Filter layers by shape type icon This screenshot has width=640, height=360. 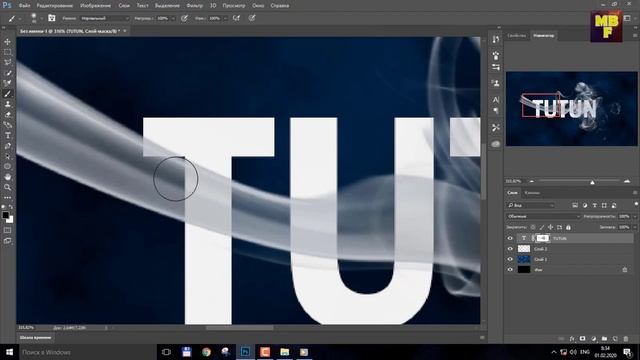point(604,205)
